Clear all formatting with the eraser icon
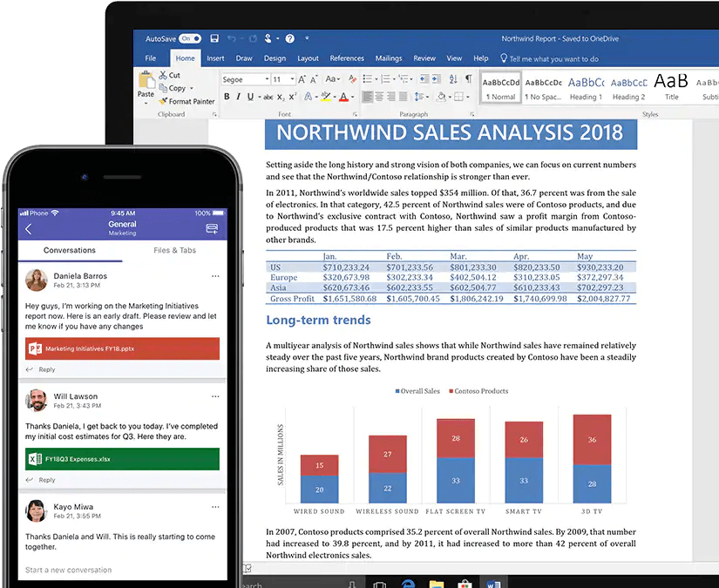Screen dimensions: 719x588 (x=352, y=79)
